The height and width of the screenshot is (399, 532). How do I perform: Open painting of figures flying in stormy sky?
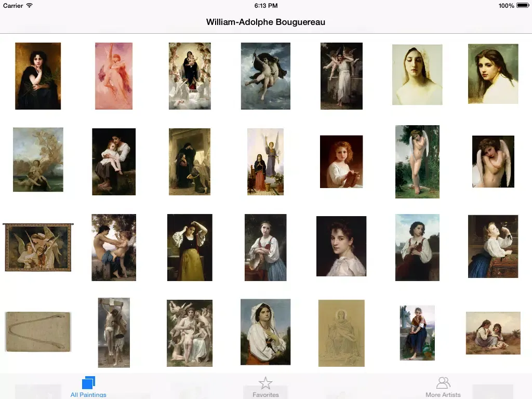pyautogui.click(x=265, y=76)
